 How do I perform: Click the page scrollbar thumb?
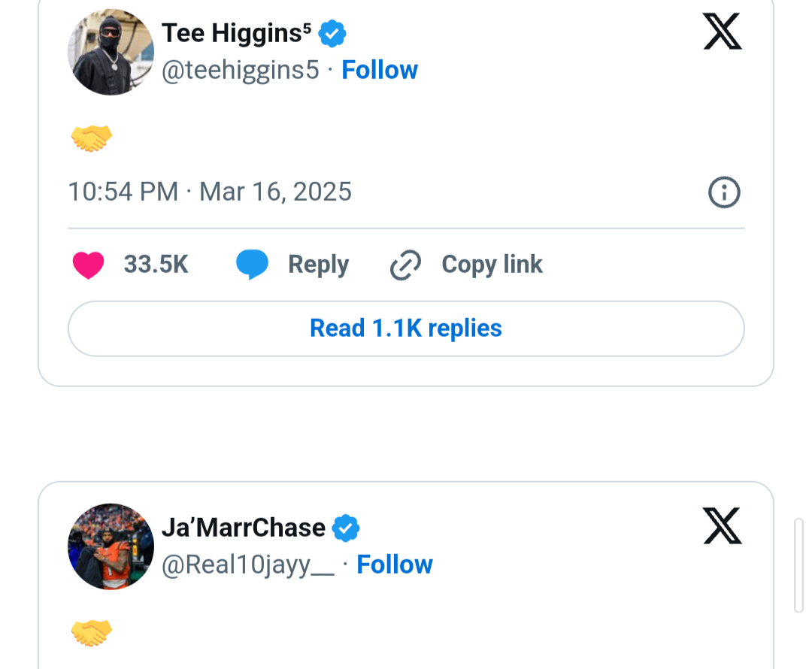click(x=799, y=565)
